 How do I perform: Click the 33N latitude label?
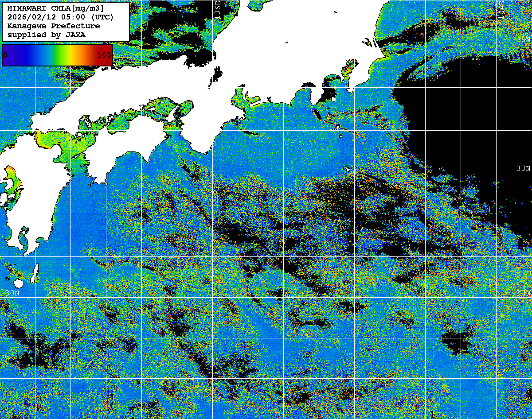[524, 169]
